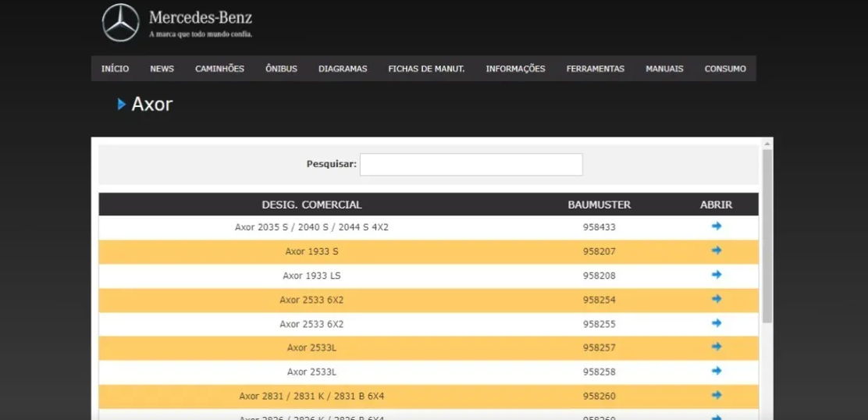
Task: Click baumuster value 958208
Action: 599,276
